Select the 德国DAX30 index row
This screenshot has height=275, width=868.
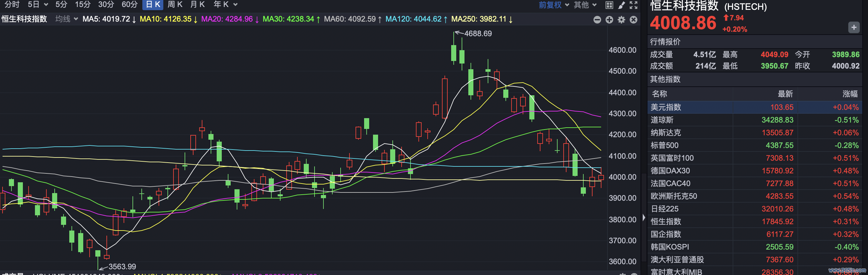click(x=755, y=171)
